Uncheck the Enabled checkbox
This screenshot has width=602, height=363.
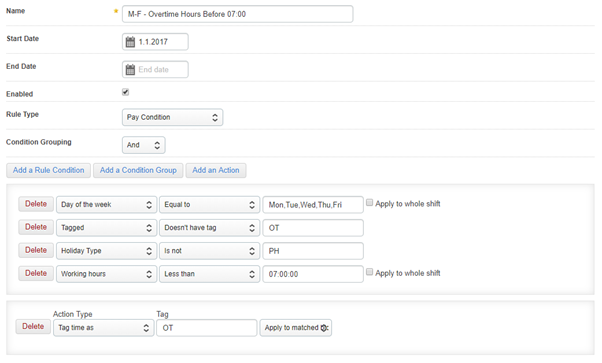[126, 92]
